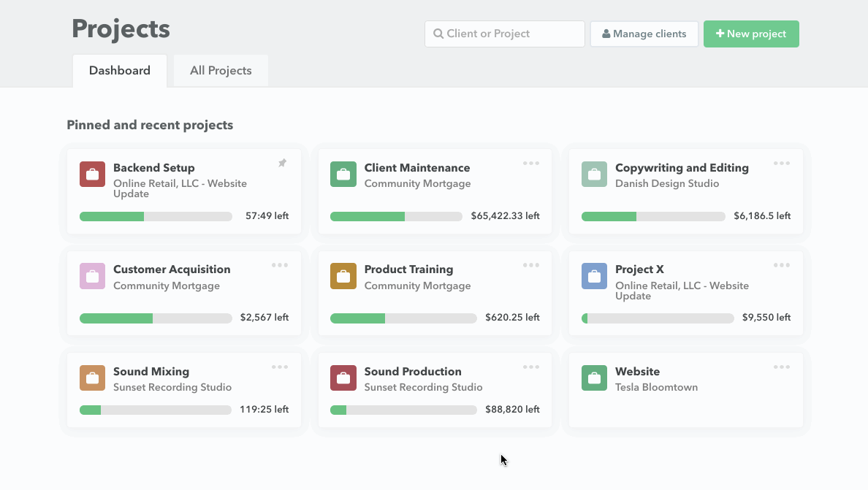868x490 pixels.
Task: Click the Sound Mixing orange briefcase icon
Action: (x=92, y=378)
